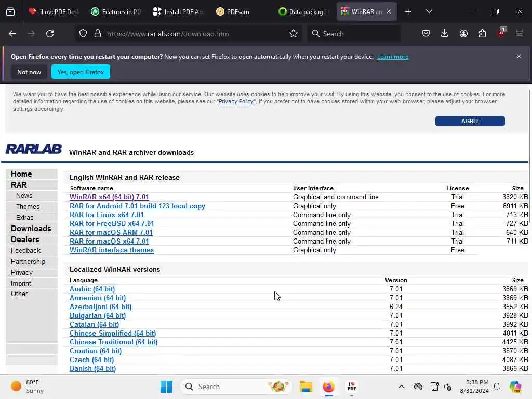Open the RAR sidebar item

19,185
